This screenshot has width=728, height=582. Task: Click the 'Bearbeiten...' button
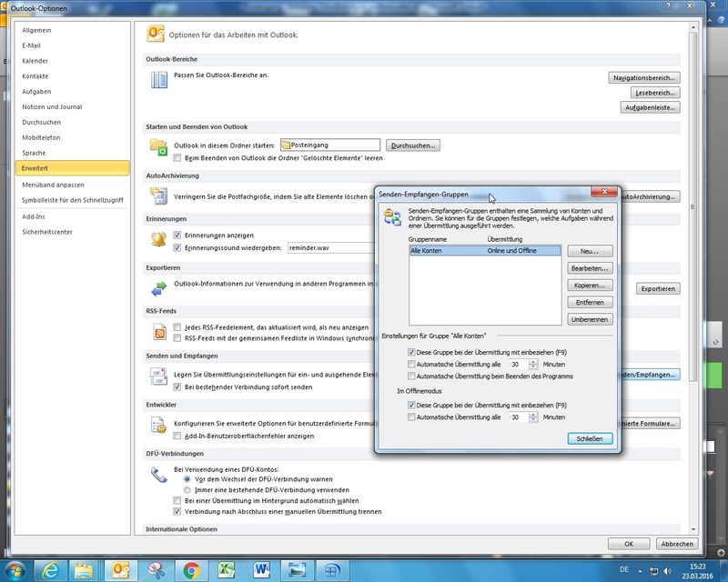tap(590, 268)
